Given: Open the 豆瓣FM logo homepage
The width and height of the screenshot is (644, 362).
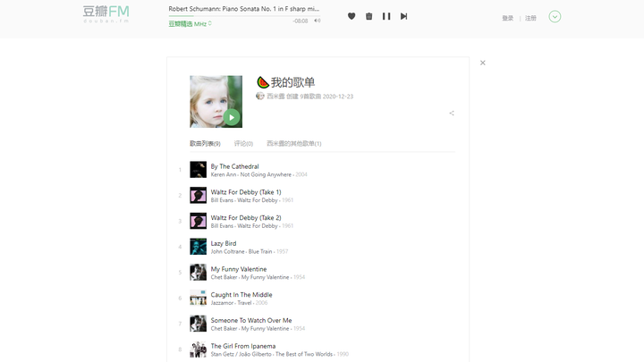Looking at the screenshot, I should pyautogui.click(x=106, y=13).
